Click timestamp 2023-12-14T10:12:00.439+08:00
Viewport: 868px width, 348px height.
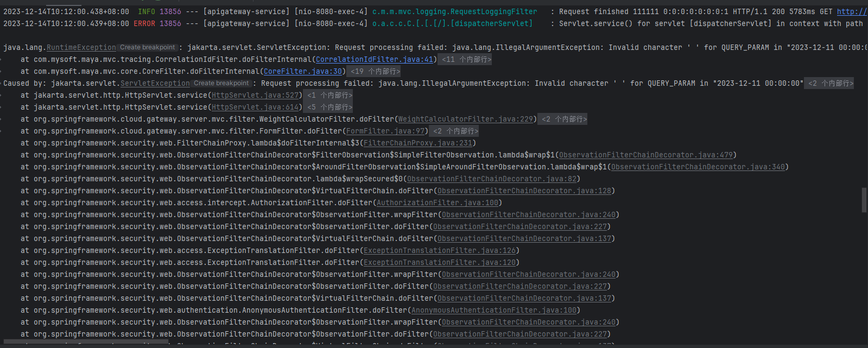(x=66, y=23)
